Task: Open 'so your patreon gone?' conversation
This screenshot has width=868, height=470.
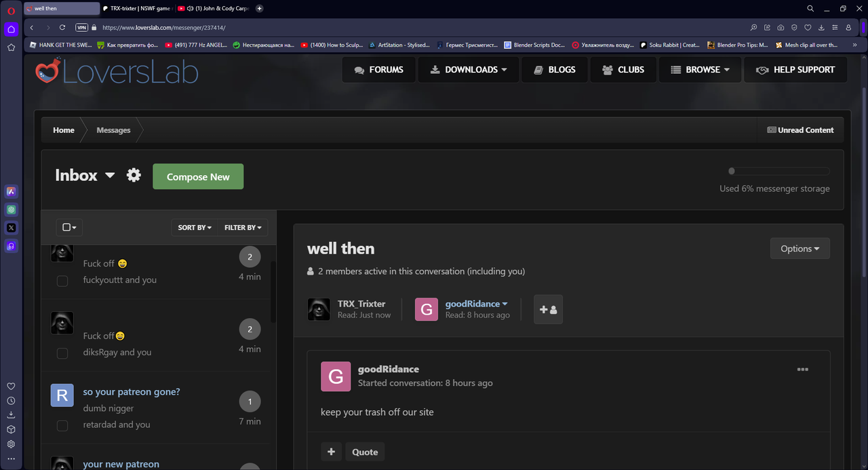Action: tap(132, 392)
